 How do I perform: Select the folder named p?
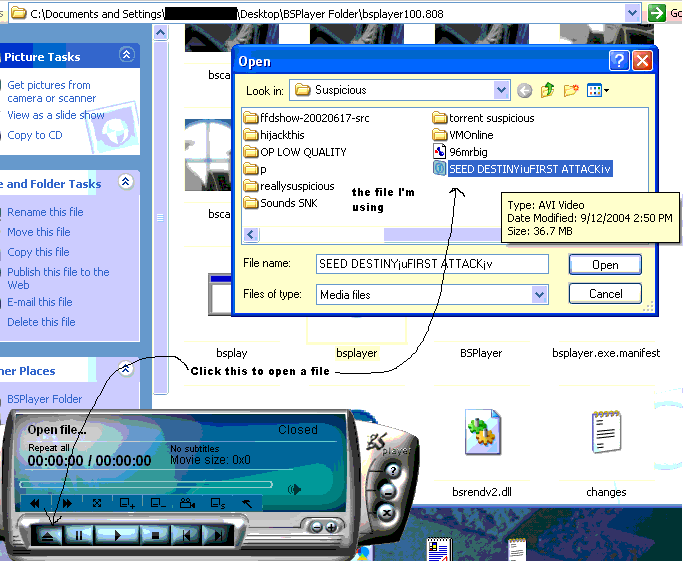tap(255, 169)
